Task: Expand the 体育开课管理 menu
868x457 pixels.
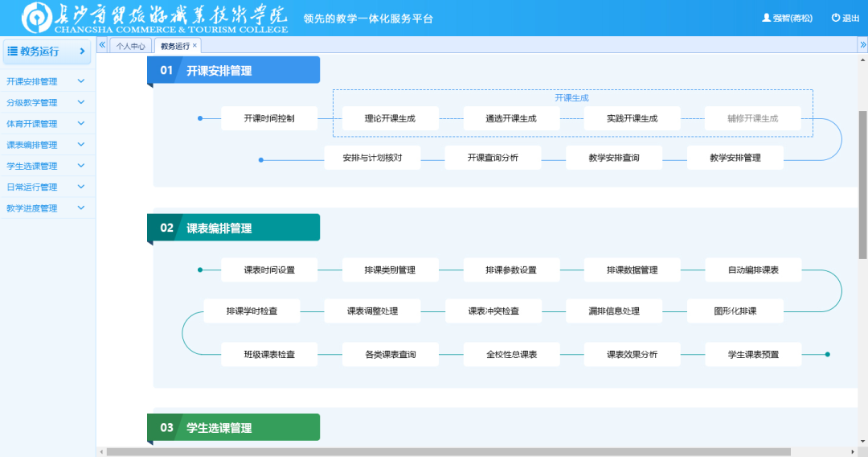Action: pos(80,124)
